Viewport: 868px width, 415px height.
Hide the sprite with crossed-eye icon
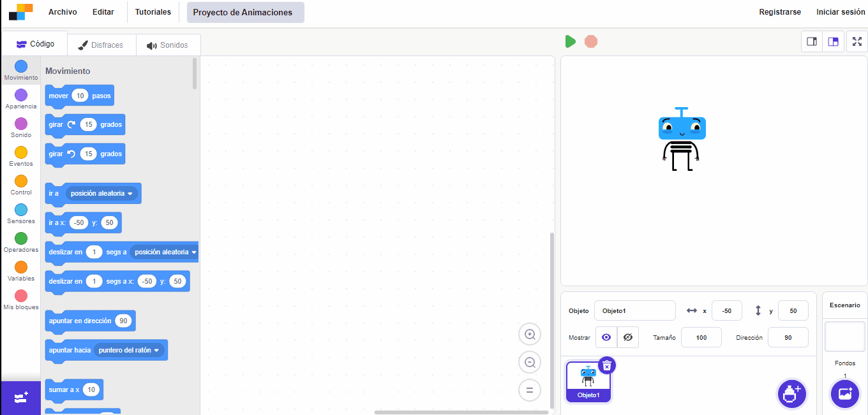tap(627, 337)
